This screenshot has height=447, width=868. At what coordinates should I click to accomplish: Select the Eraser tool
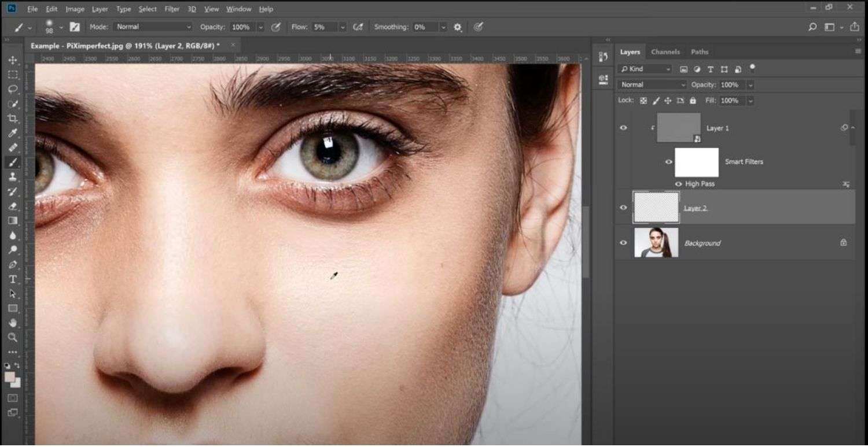13,206
